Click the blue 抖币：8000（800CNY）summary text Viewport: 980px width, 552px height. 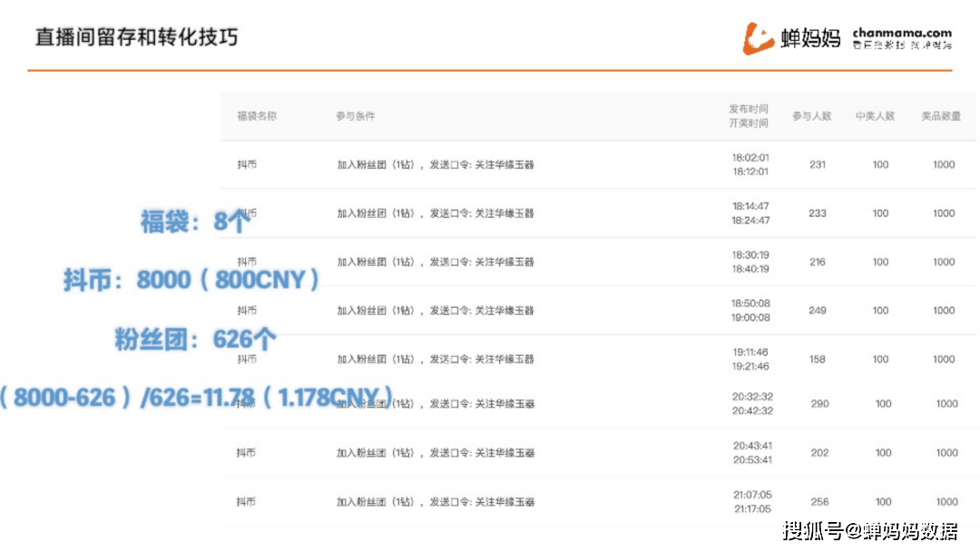pos(191,280)
